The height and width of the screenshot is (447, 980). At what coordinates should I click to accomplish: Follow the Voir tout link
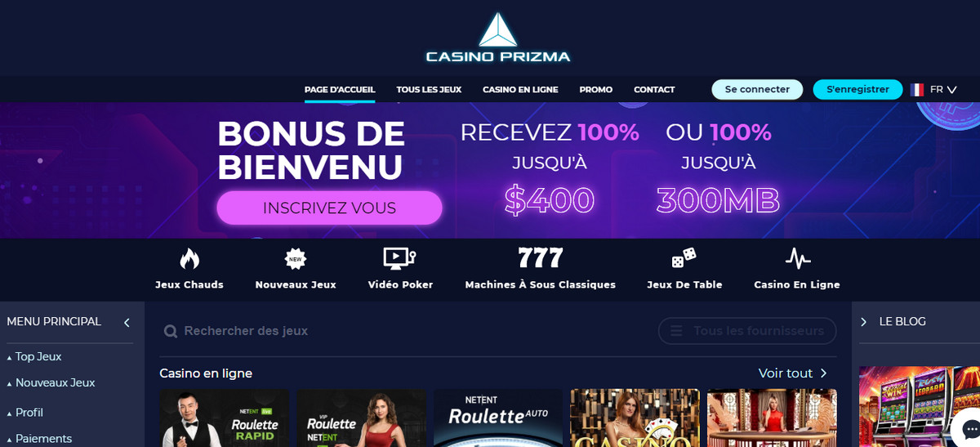click(x=793, y=373)
